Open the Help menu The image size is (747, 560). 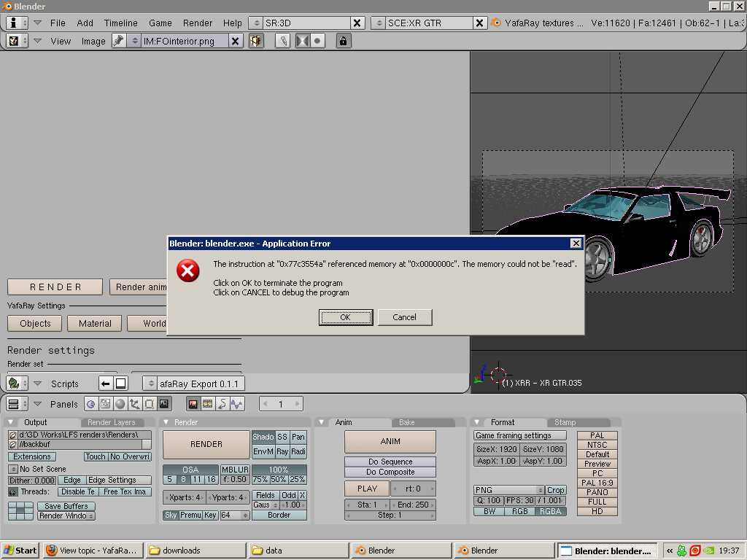pyautogui.click(x=233, y=23)
